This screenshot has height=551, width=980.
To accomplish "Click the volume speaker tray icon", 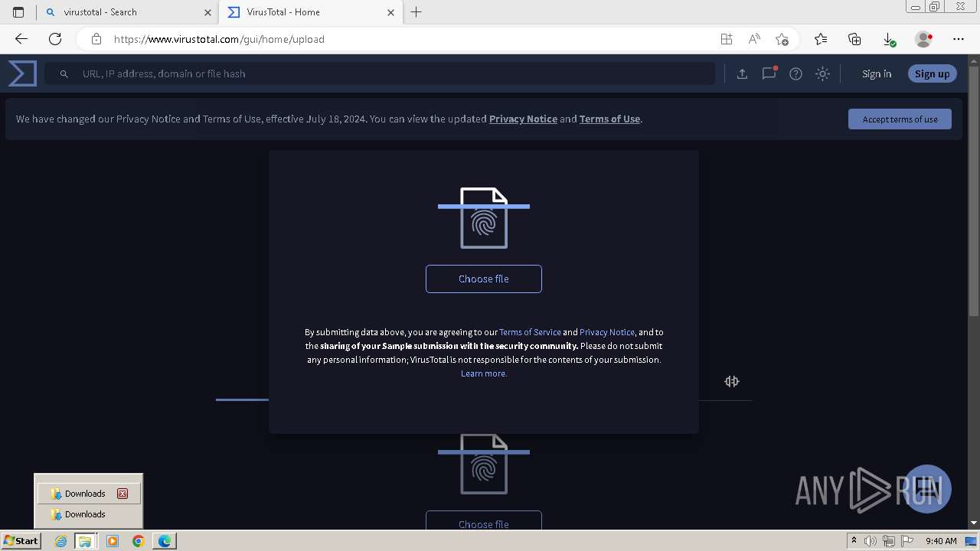I will 871,541.
